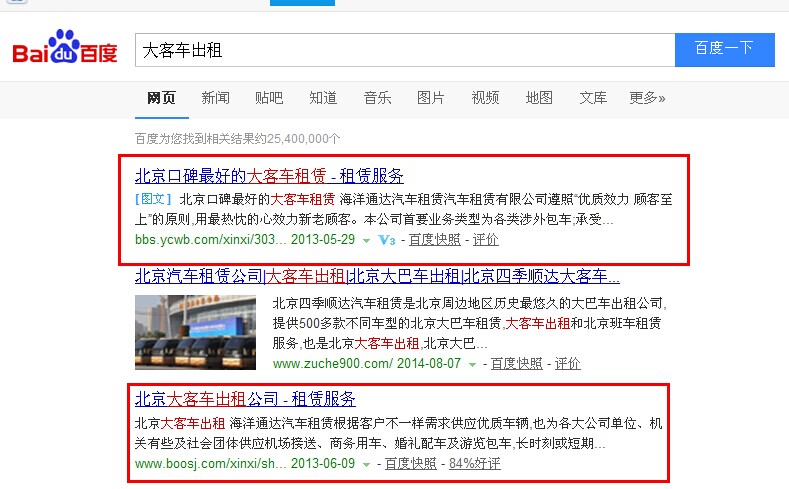This screenshot has height=489, width=789.
Task: Click the www.boosj.com result URL
Action: pyautogui.click(x=210, y=463)
